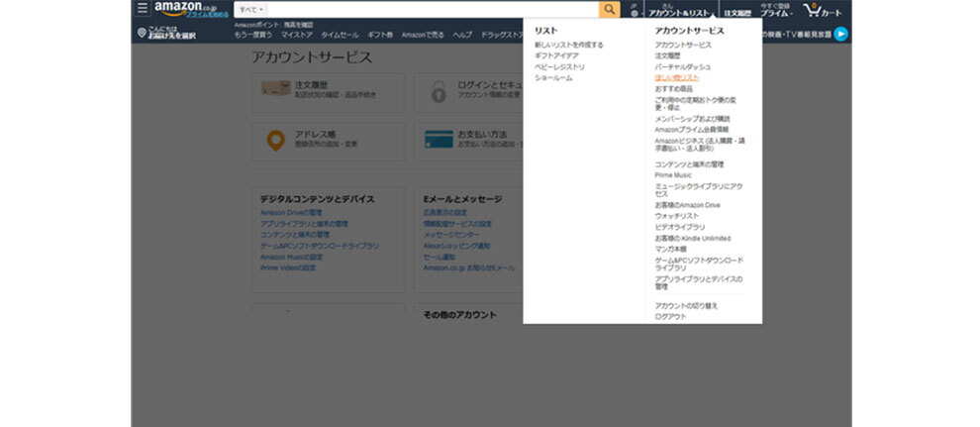Screen dimensions: 980x427
Task: Click ウォッチリスト in the flyout
Action: (676, 216)
